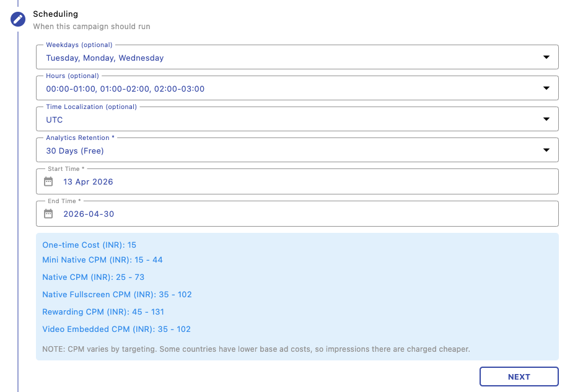Click the Start Time date '13 Apr 2026'
Image resolution: width=570 pixels, height=392 pixels.
[x=88, y=182]
